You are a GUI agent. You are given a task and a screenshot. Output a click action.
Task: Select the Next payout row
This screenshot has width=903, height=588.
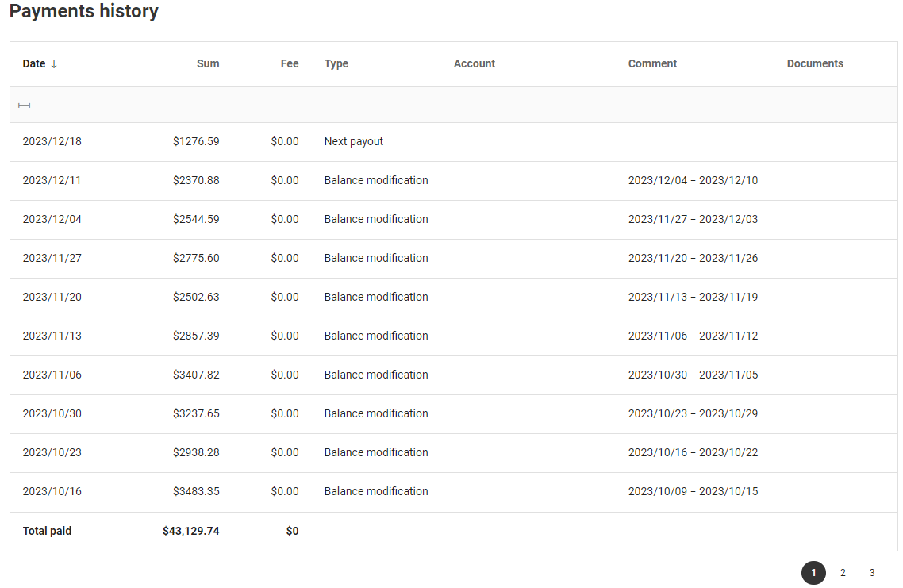click(354, 142)
